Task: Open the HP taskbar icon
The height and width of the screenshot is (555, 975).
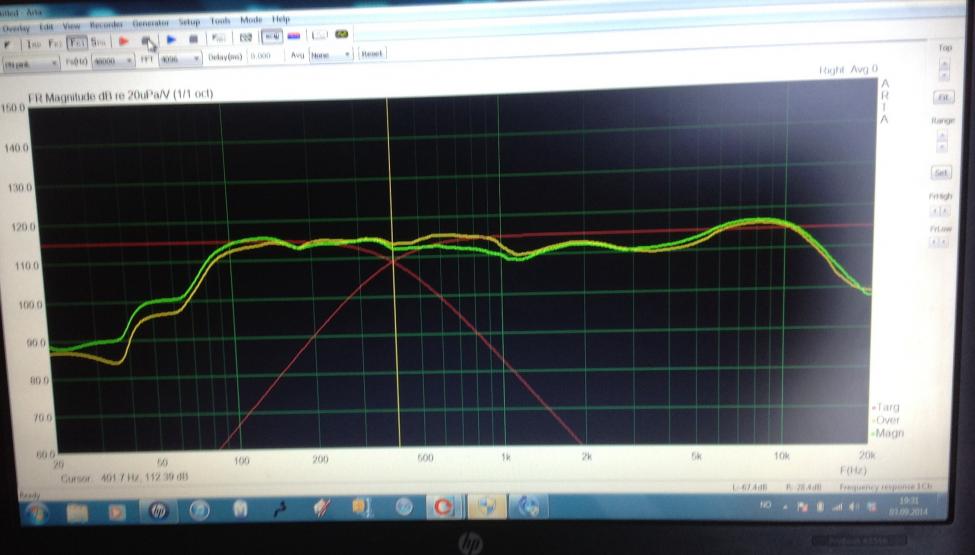Action: (159, 511)
